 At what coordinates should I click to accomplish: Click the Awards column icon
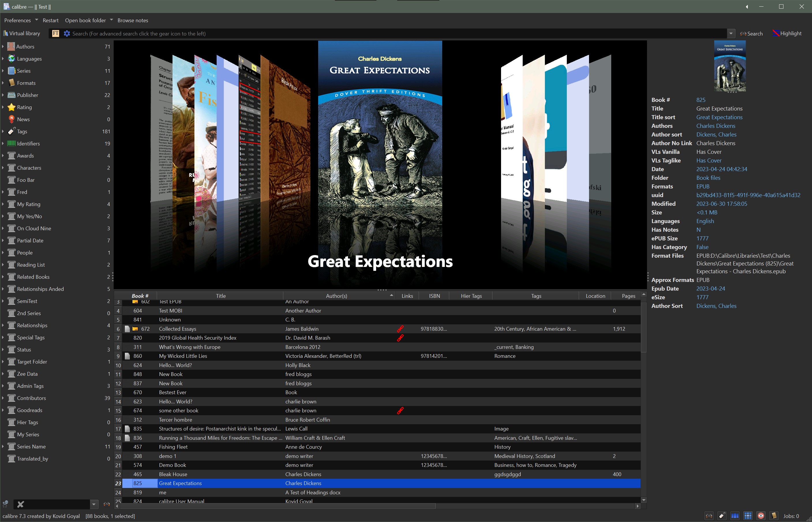pos(11,156)
